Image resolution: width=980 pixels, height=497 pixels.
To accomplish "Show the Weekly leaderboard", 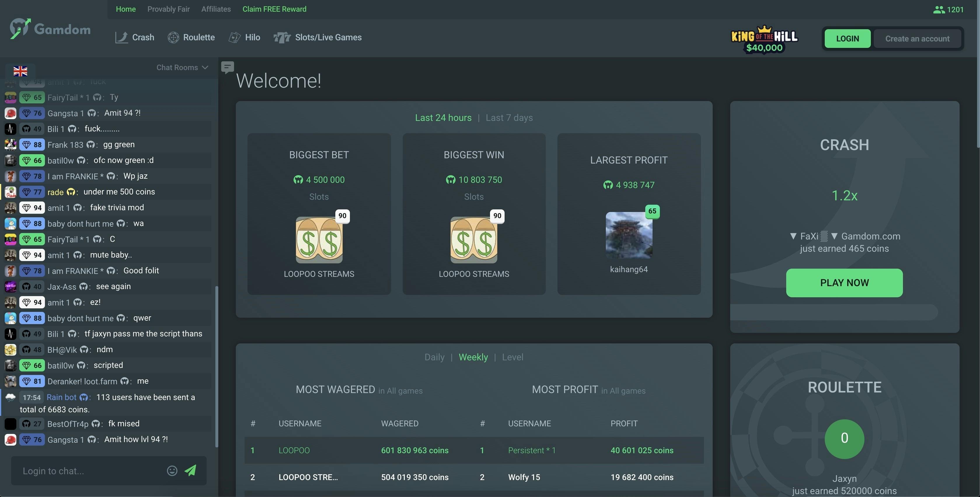I will click(x=473, y=357).
